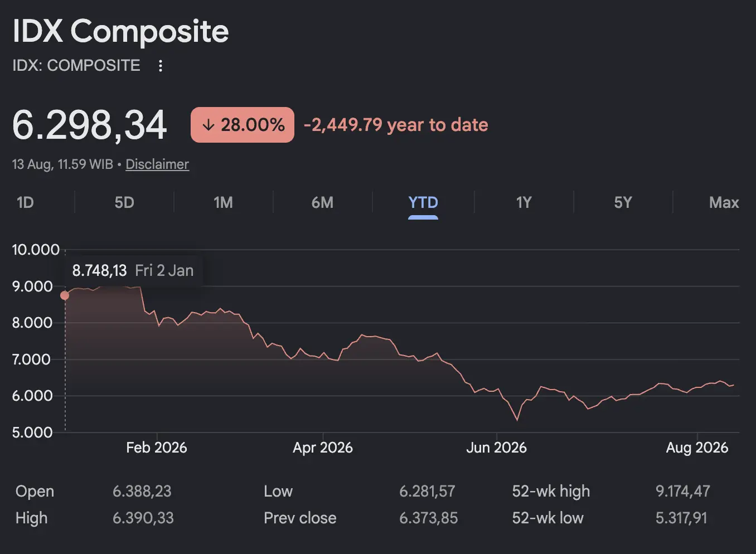Viewport: 756px width, 554px height.
Task: Click the Prev close value 6.373,85
Action: (x=428, y=518)
